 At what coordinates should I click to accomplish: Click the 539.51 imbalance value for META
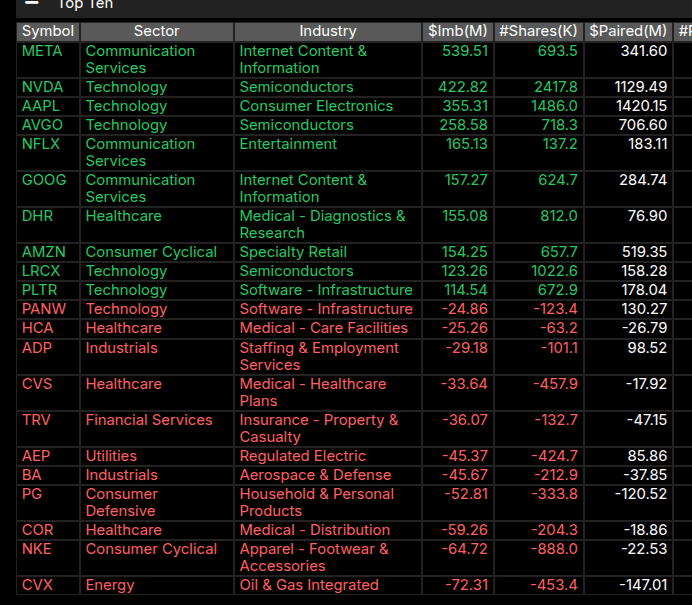(x=465, y=51)
